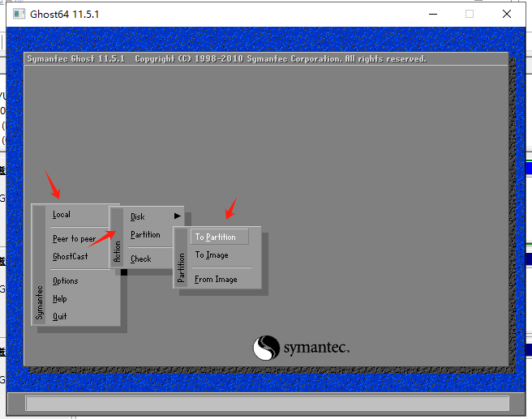Click the Symantec Ghost copyright banner

(226, 59)
